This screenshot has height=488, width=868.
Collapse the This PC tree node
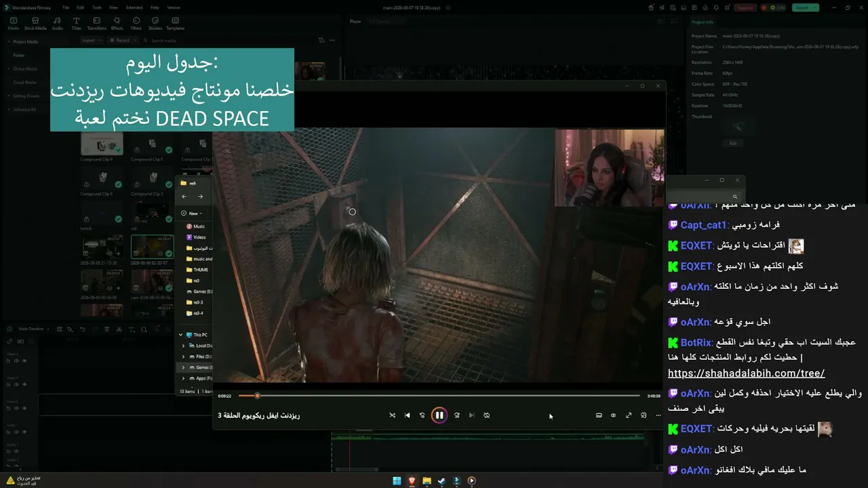(180, 335)
